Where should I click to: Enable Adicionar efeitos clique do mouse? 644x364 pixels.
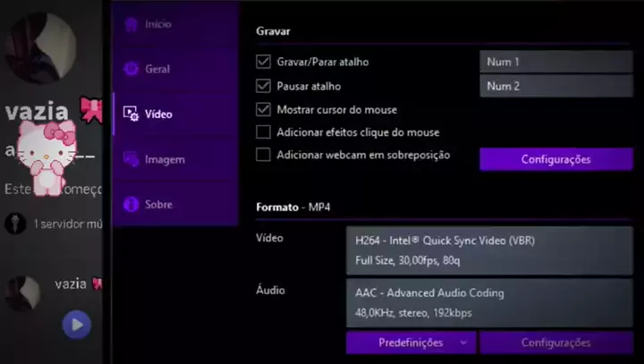point(263,132)
